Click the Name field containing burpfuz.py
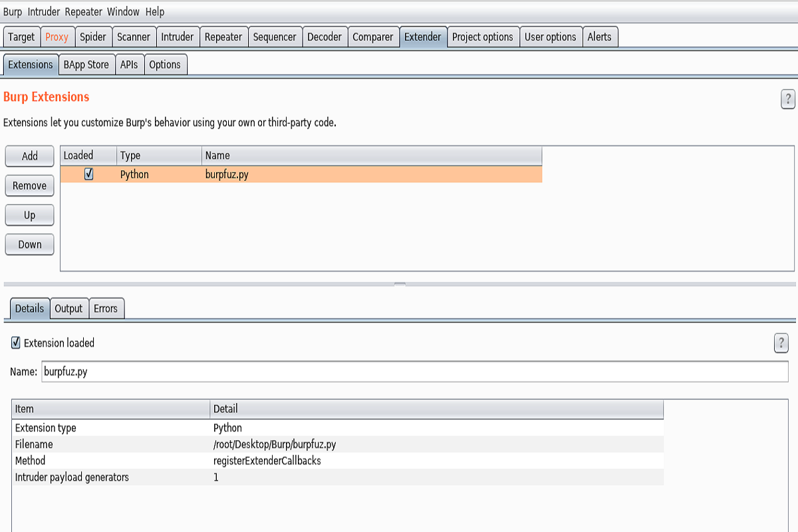Viewport: 798px width, 532px height. [414, 372]
